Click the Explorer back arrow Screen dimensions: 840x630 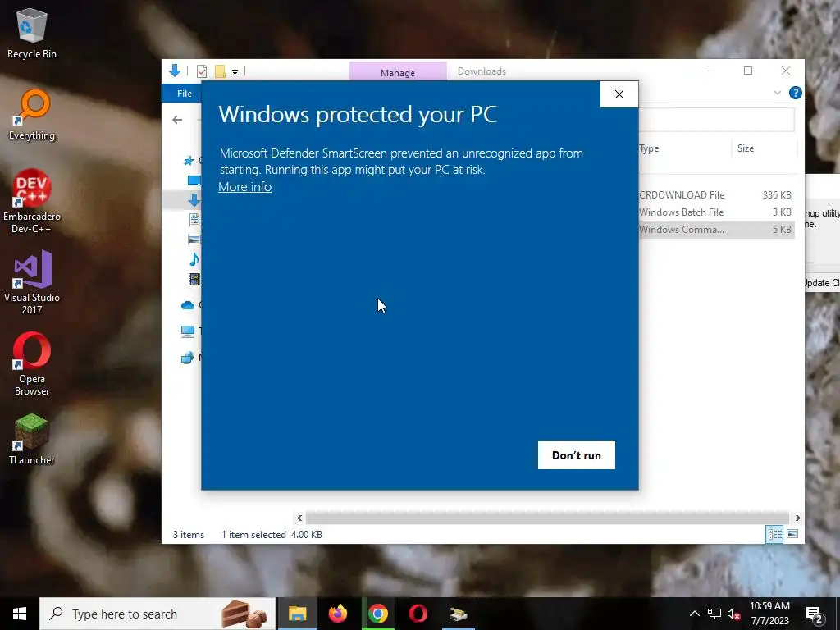[177, 120]
